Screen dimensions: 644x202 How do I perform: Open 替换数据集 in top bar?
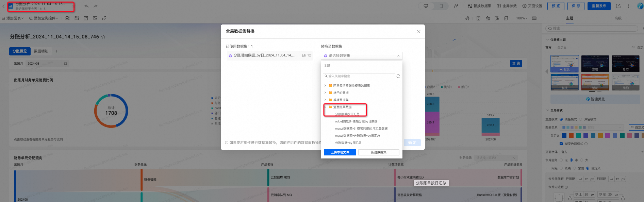click(480, 6)
